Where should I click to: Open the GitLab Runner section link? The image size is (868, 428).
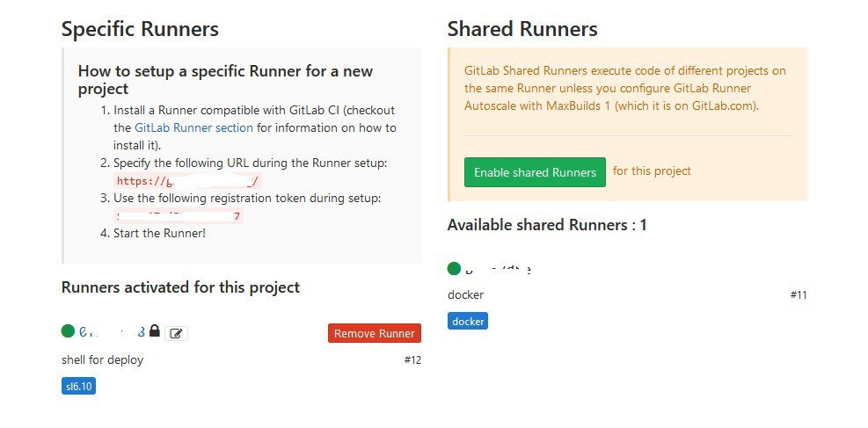193,127
